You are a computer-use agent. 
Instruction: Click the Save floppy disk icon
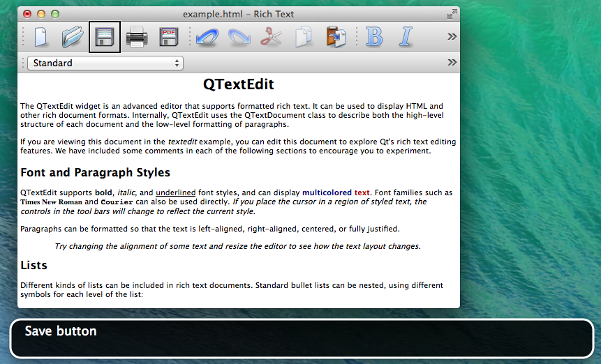(x=105, y=37)
